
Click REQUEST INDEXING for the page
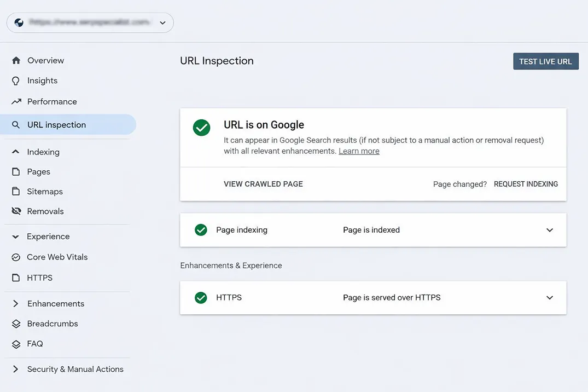[x=526, y=184]
